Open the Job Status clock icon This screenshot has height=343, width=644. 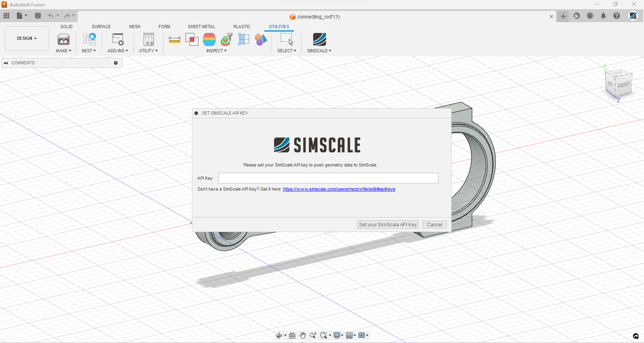click(x=590, y=16)
